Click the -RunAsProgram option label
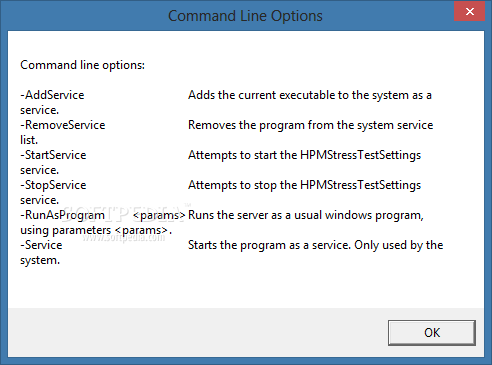 [63, 215]
